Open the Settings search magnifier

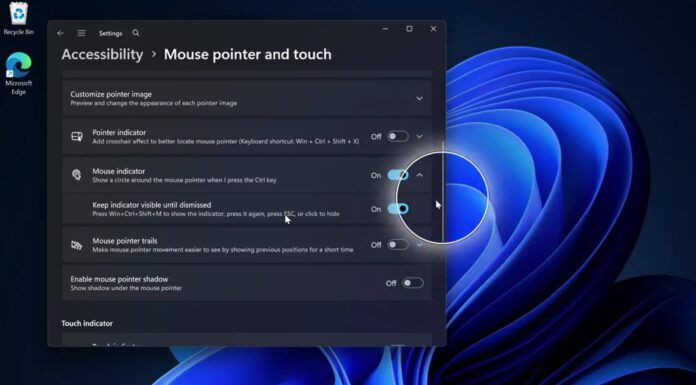click(136, 33)
